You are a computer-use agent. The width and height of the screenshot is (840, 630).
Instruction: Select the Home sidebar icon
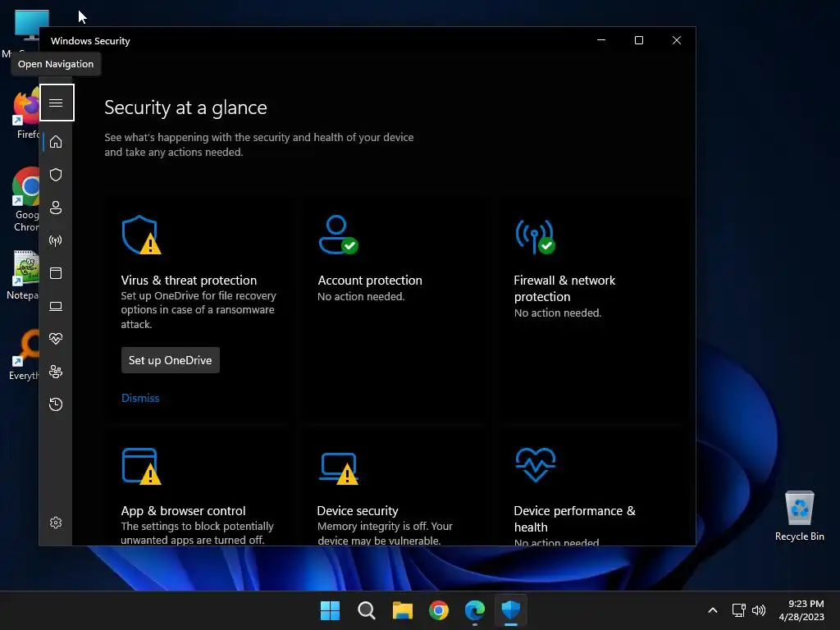click(56, 142)
